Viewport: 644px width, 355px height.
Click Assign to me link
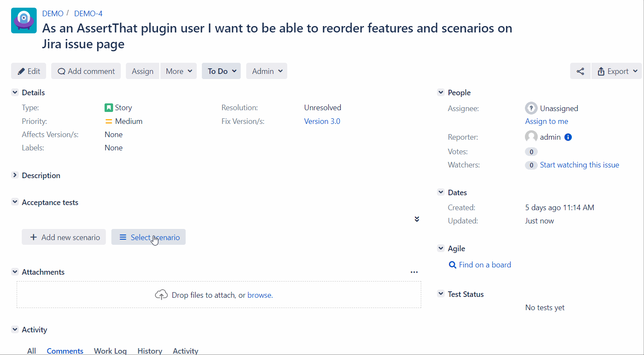click(x=547, y=121)
